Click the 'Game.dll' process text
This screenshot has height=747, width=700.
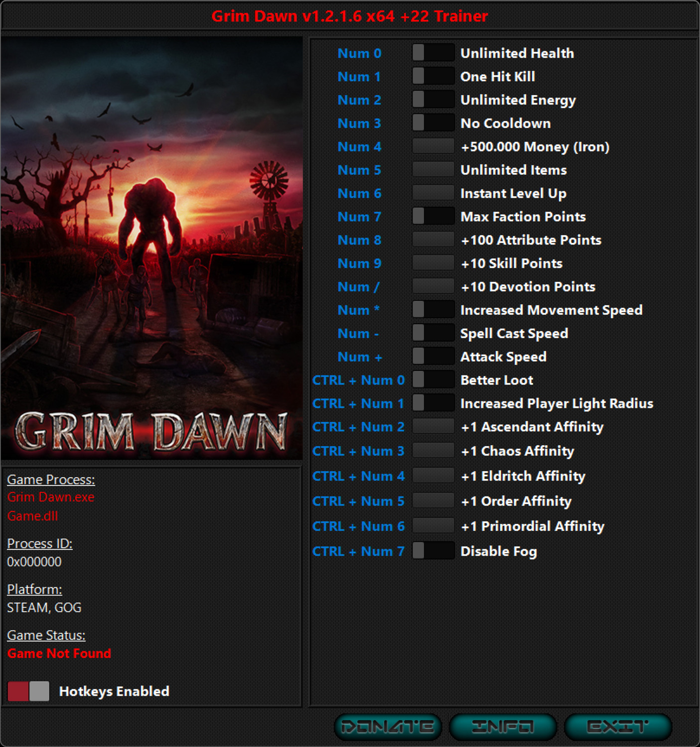[32, 516]
